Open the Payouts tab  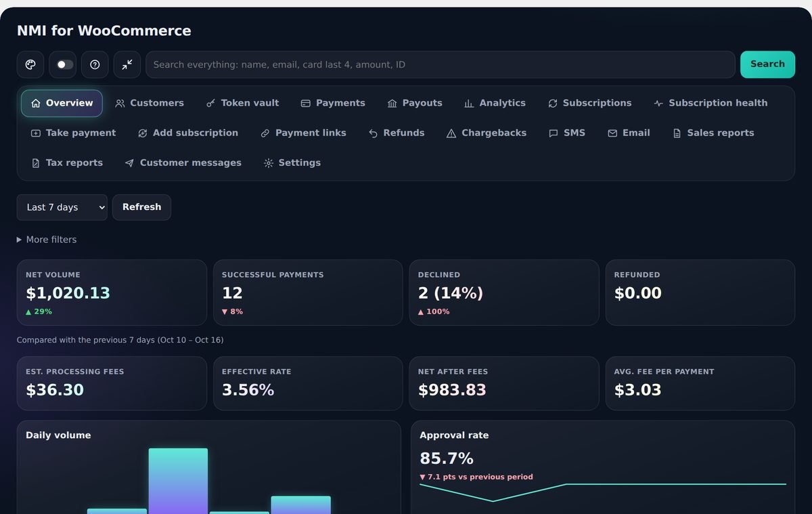[415, 104]
